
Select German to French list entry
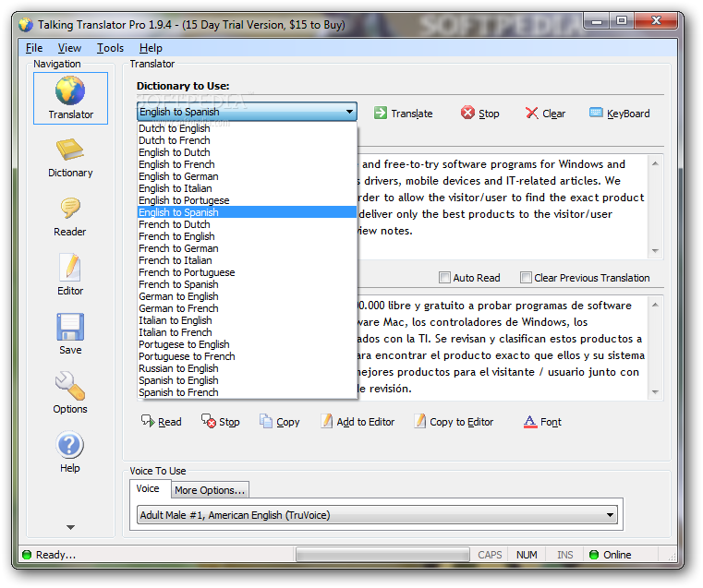247,308
